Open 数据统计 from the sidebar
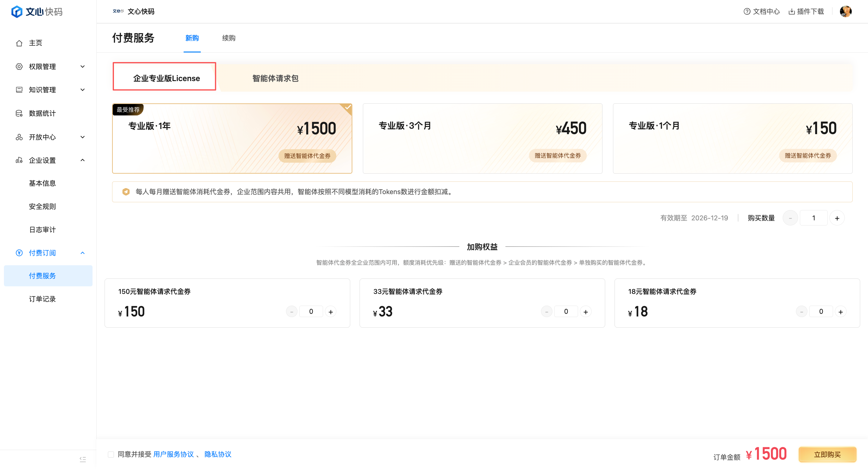 click(42, 114)
